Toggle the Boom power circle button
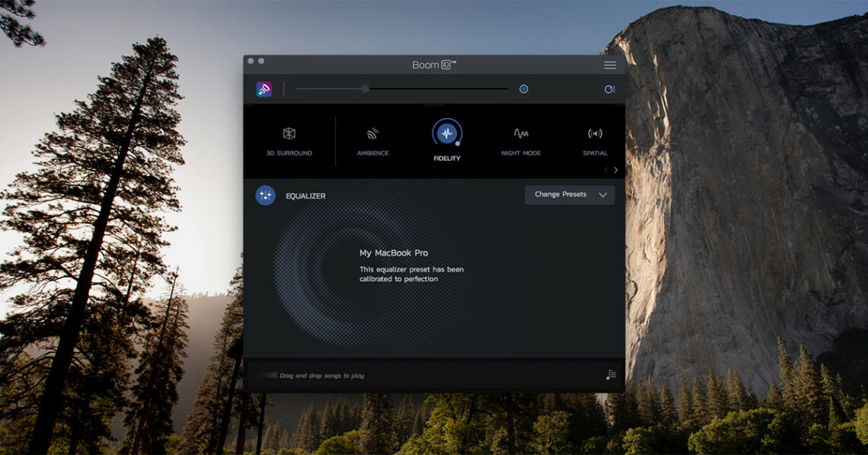The width and height of the screenshot is (868, 455). [x=523, y=88]
